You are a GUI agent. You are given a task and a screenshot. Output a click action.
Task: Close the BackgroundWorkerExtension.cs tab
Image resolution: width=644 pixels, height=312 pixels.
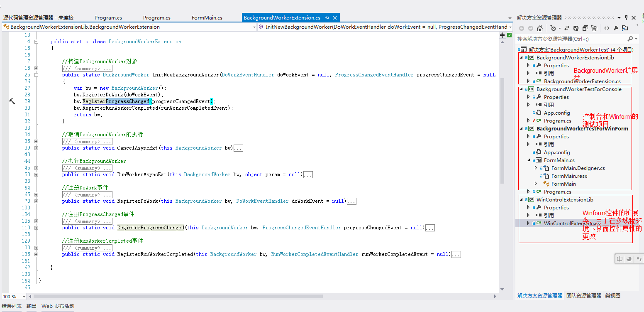[x=334, y=17]
